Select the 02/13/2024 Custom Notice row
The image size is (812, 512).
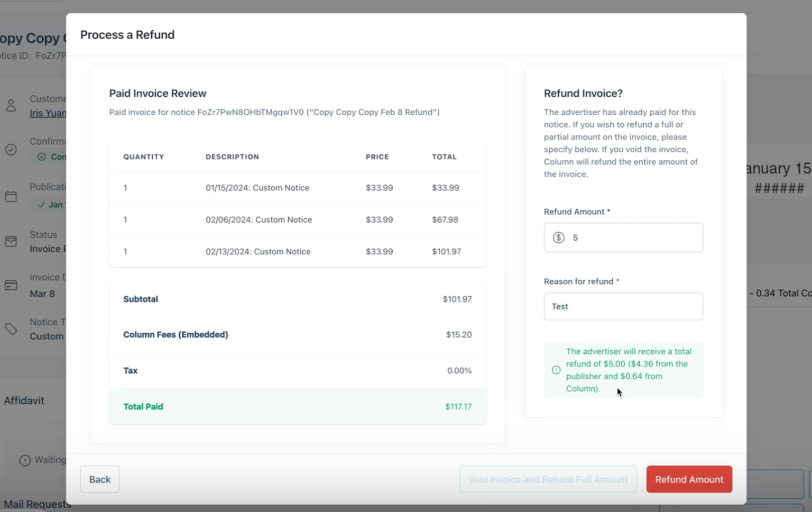click(x=297, y=251)
